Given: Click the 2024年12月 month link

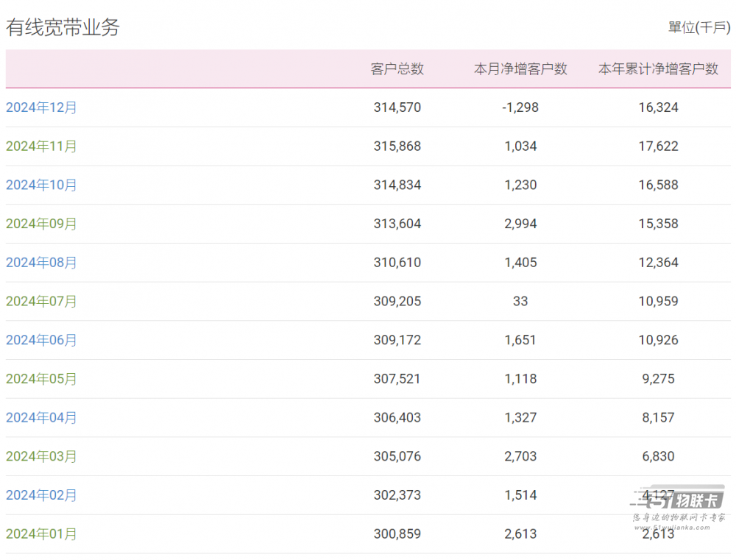Looking at the screenshot, I should click(x=41, y=107).
